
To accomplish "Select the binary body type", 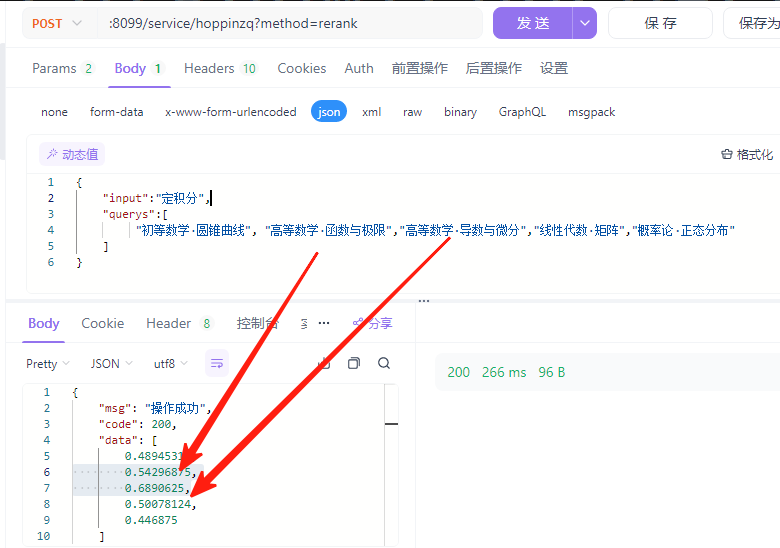I will tap(460, 112).
